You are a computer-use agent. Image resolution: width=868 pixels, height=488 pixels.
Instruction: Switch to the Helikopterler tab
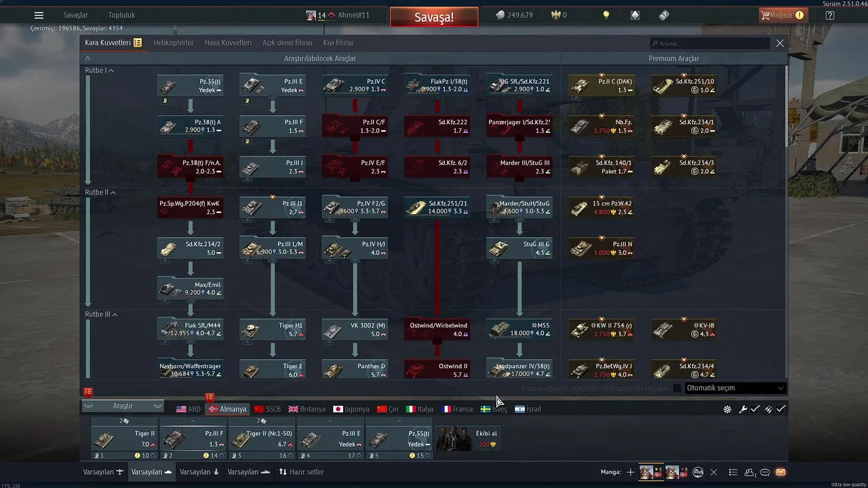pyautogui.click(x=174, y=43)
